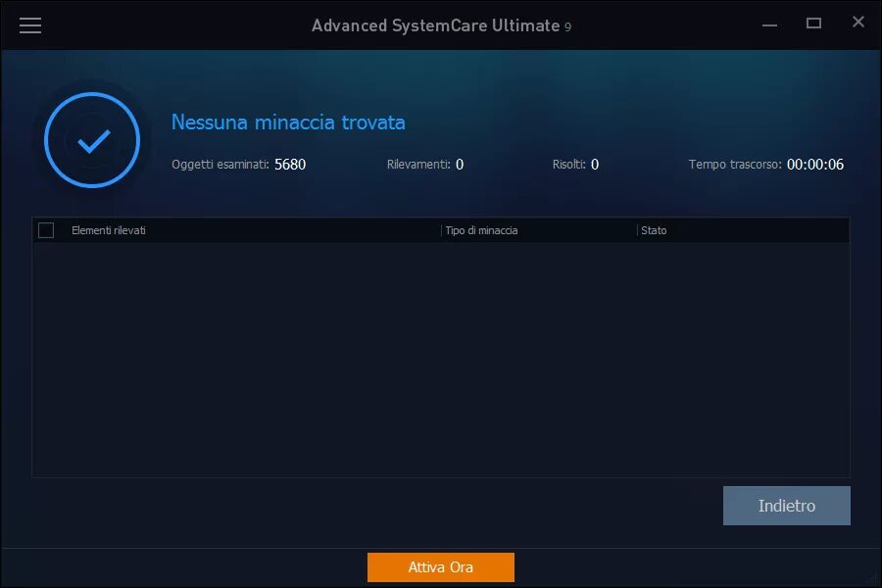Open the hamburger menu icon
This screenshot has width=882, height=588.
30,25
